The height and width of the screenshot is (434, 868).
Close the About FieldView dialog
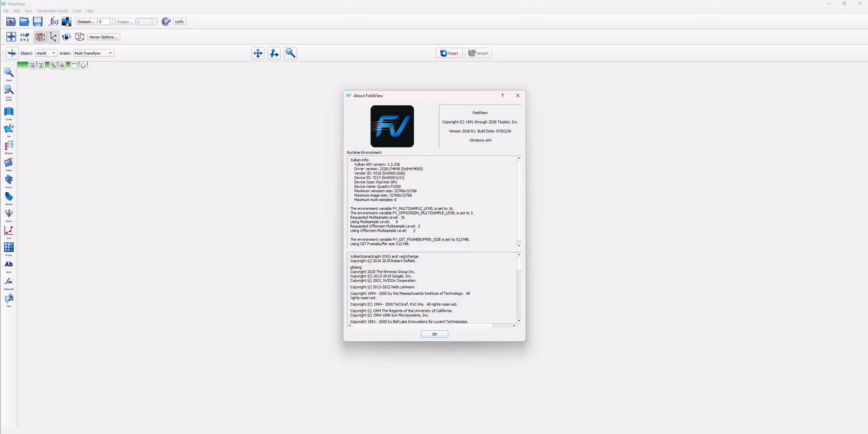click(518, 96)
